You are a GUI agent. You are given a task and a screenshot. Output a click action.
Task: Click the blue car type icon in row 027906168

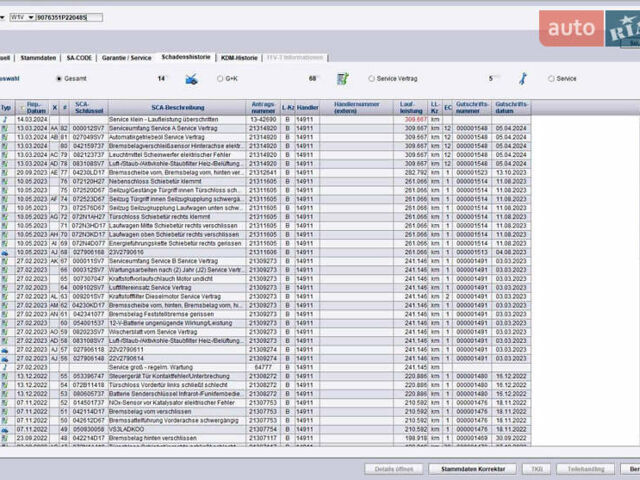pos(6,253)
